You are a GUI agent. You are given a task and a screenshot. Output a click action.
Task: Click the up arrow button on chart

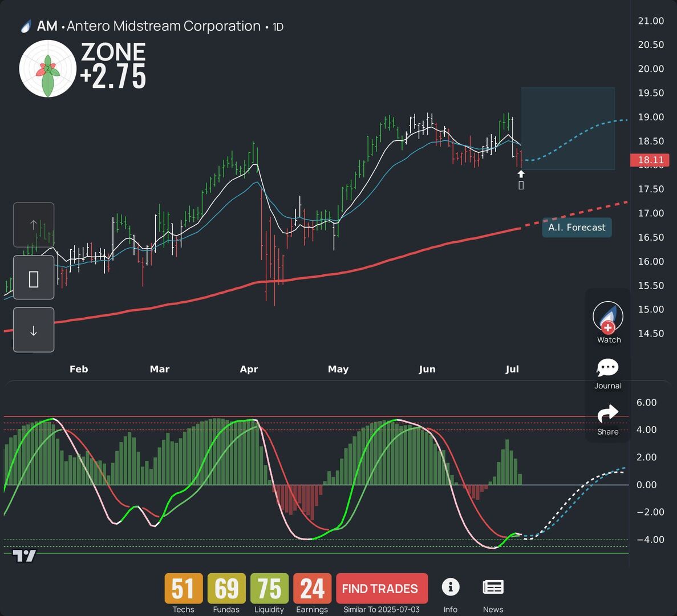pos(34,225)
